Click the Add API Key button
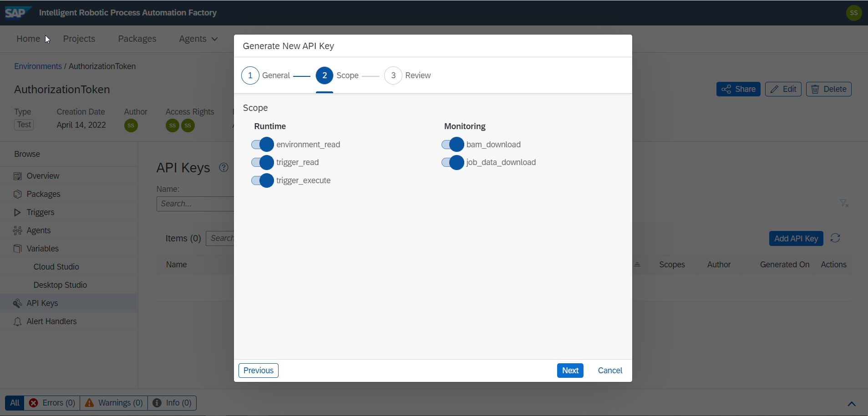868x416 pixels. pyautogui.click(x=796, y=239)
